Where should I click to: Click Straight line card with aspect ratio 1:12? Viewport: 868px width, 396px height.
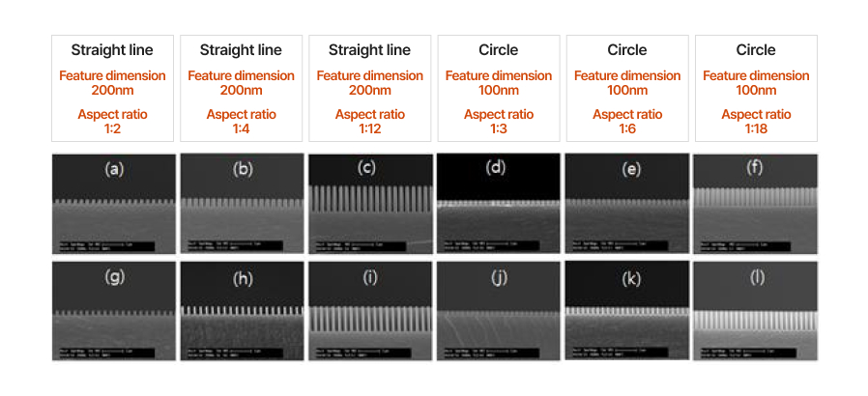pyautogui.click(x=370, y=89)
